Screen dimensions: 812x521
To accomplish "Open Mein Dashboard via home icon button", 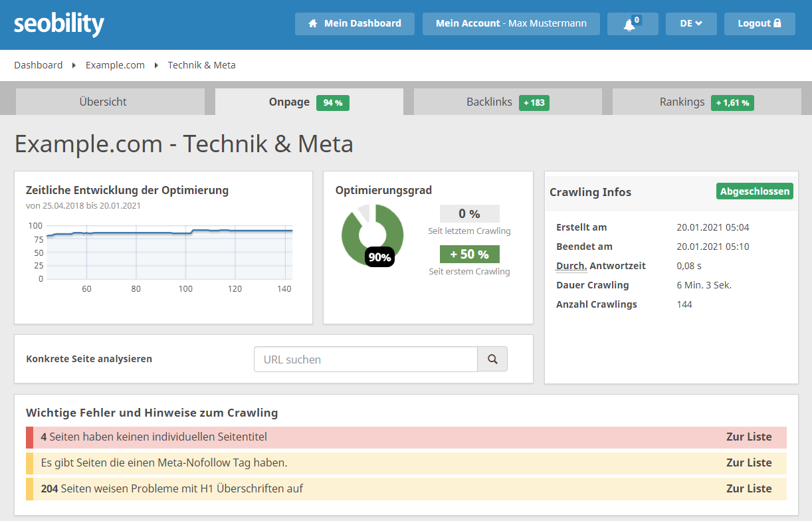I will [x=355, y=23].
